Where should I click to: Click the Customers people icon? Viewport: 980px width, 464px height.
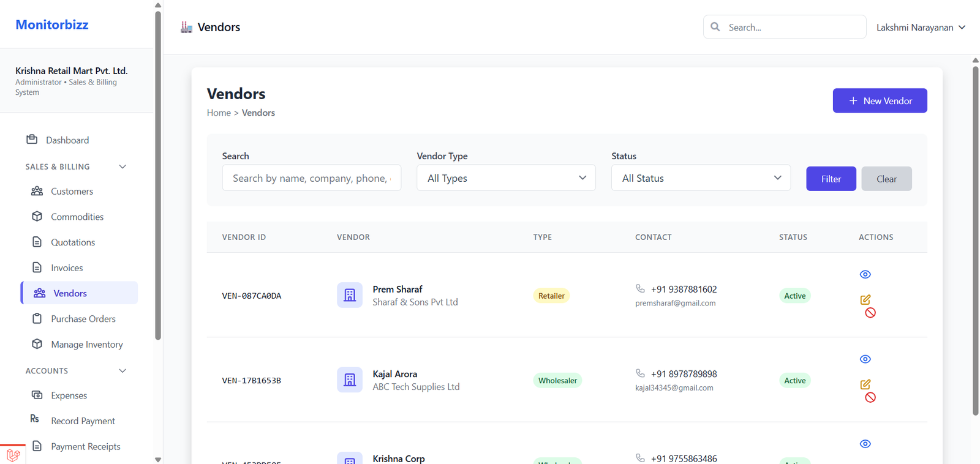[x=37, y=191]
